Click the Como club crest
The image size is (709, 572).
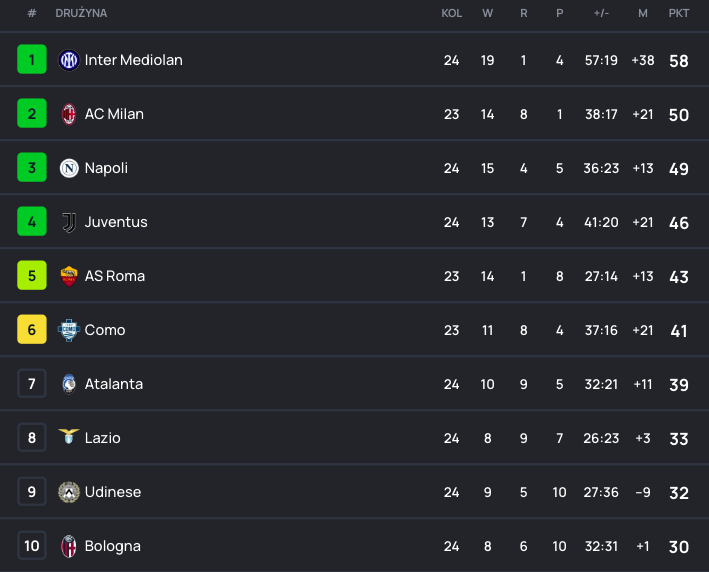69,330
